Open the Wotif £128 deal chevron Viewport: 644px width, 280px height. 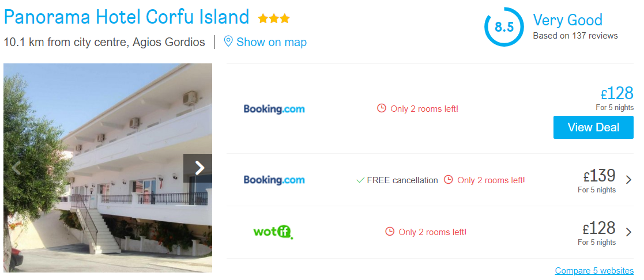click(x=629, y=232)
